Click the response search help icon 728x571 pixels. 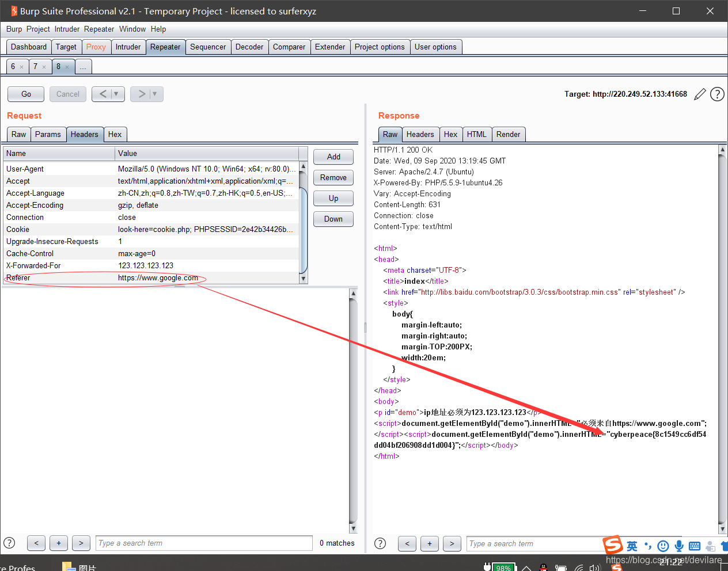[380, 543]
